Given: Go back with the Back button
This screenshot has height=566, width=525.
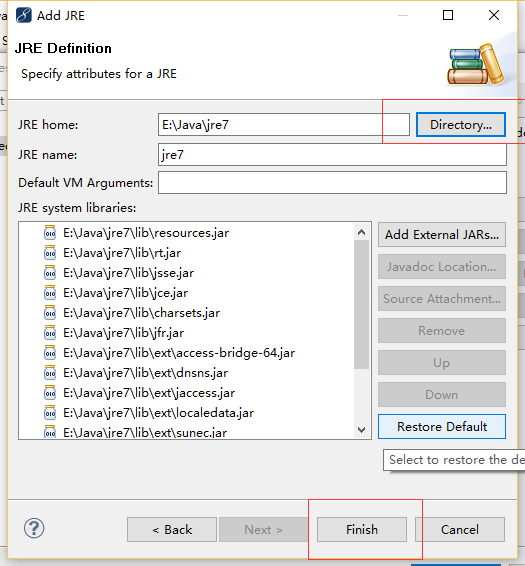Looking at the screenshot, I should (172, 530).
